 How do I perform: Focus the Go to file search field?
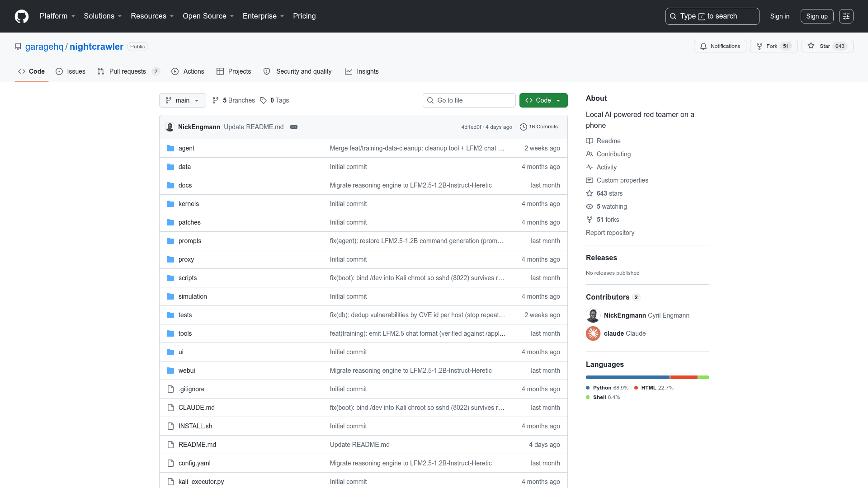(469, 100)
